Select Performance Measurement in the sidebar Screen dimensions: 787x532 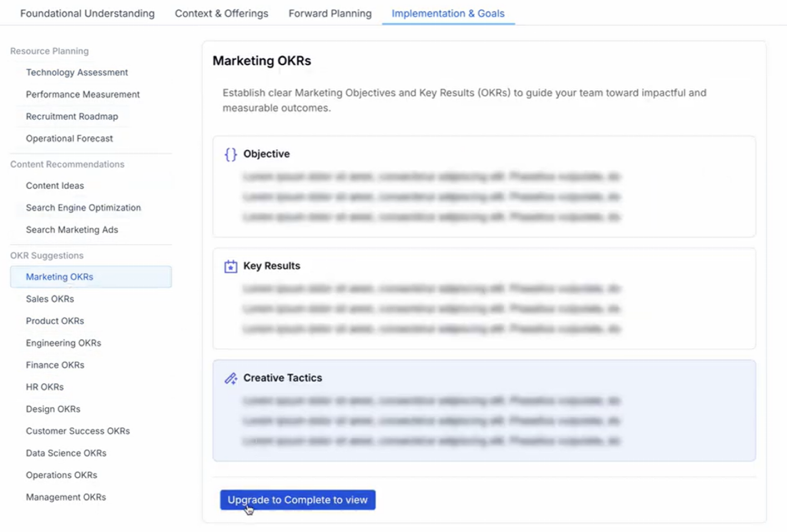[83, 95]
